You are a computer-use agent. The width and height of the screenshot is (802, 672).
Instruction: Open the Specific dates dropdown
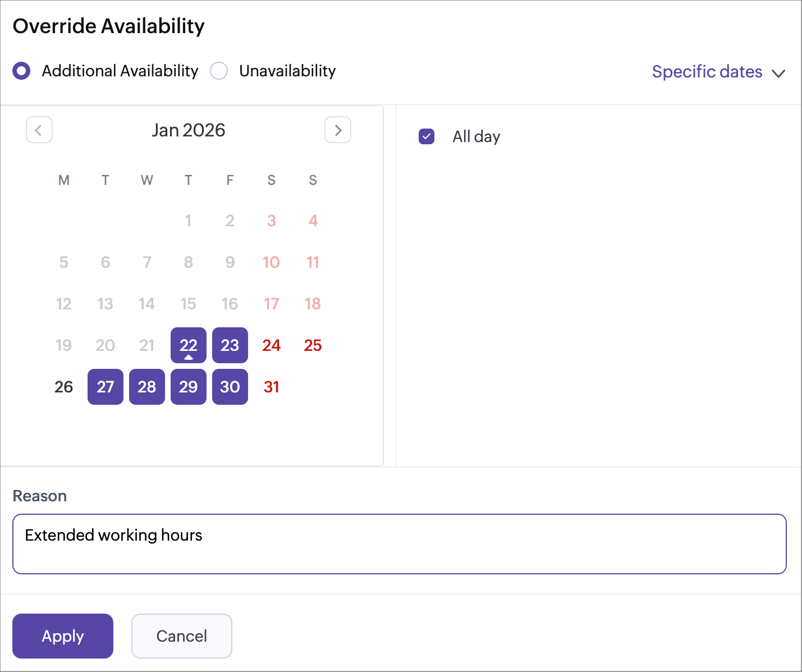pyautogui.click(x=707, y=72)
